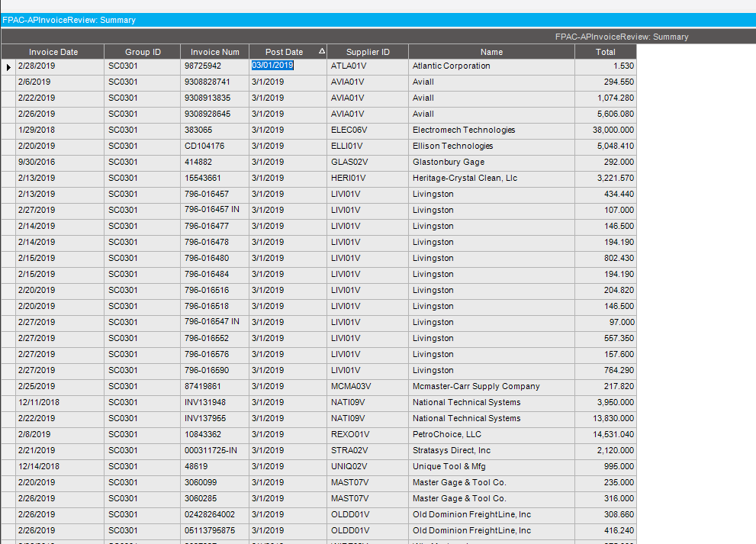Click the Total column header
The height and width of the screenshot is (544, 756).
tap(605, 52)
